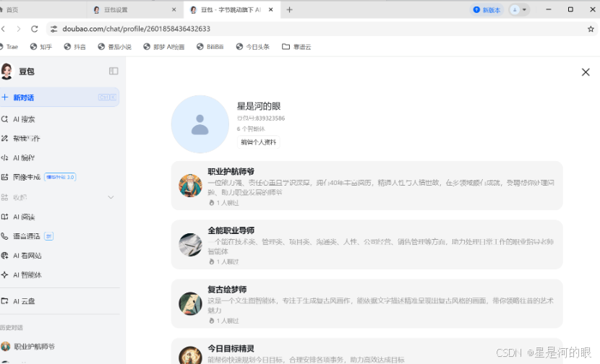Click the 新版本 update button
Image resolution: width=600 pixels, height=364 pixels.
pos(487,10)
